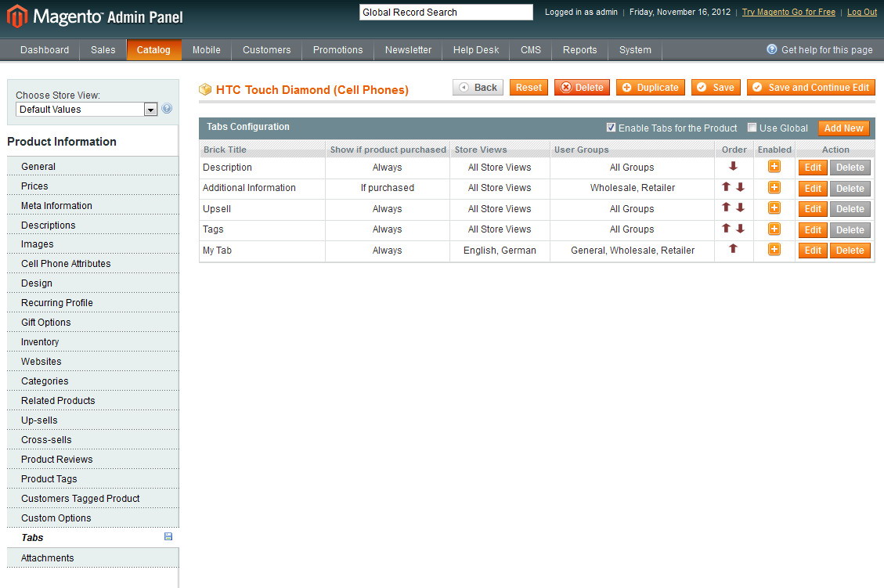Open the Catalog menu

[153, 50]
